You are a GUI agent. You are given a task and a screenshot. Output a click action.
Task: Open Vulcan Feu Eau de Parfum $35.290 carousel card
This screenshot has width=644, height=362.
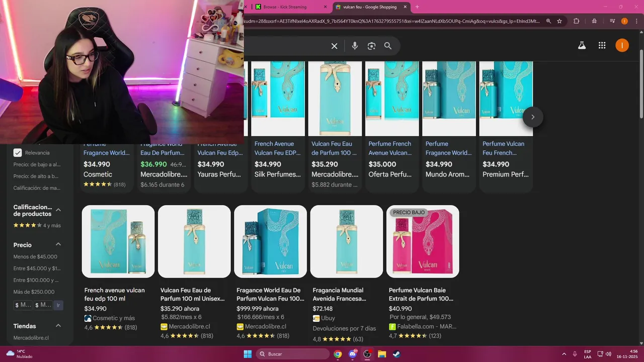pyautogui.click(x=335, y=126)
